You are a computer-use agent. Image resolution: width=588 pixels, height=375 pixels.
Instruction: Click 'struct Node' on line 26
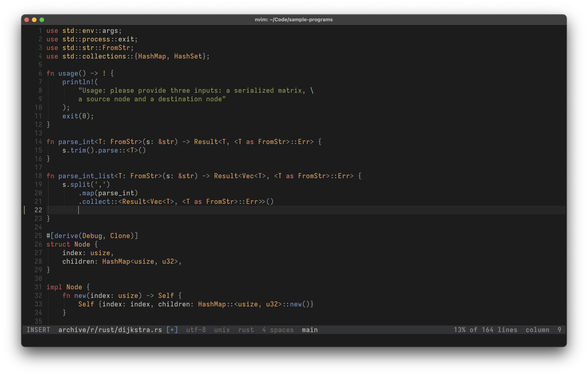(x=68, y=244)
